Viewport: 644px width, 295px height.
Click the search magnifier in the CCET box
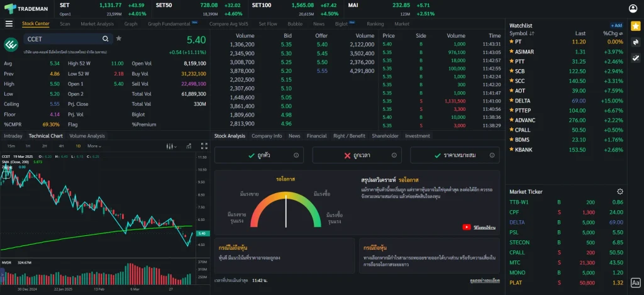[106, 39]
